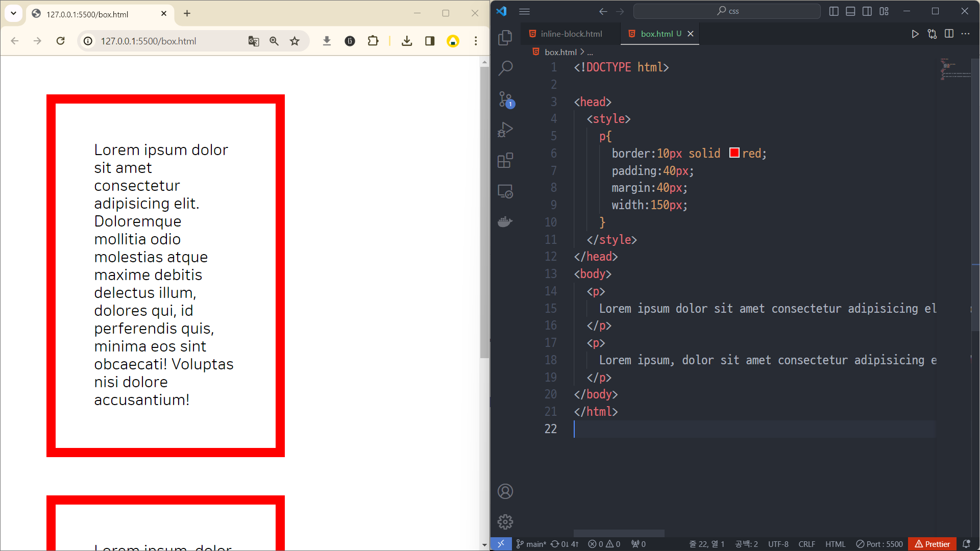Click the red color swatch in CSS
The image size is (980, 551).
click(x=734, y=153)
